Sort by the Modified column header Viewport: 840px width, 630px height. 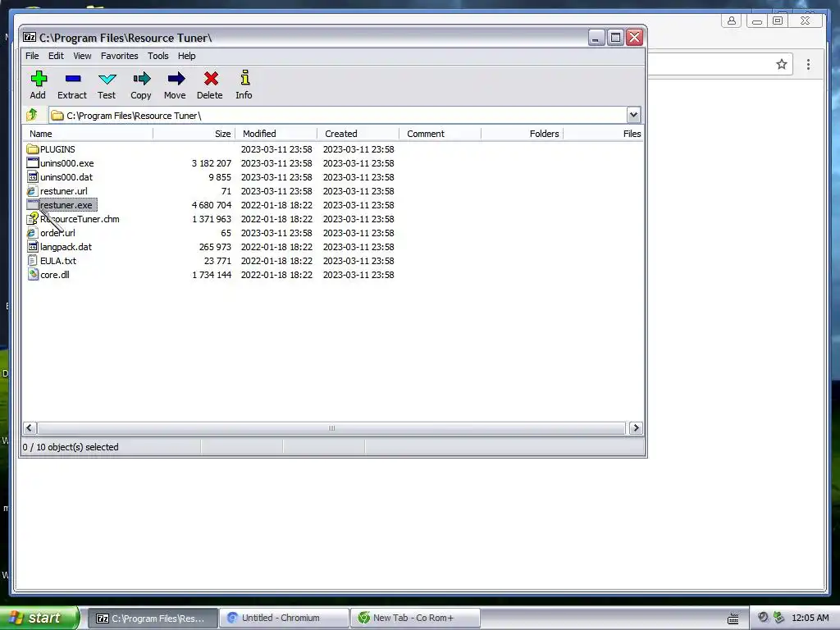(276, 134)
